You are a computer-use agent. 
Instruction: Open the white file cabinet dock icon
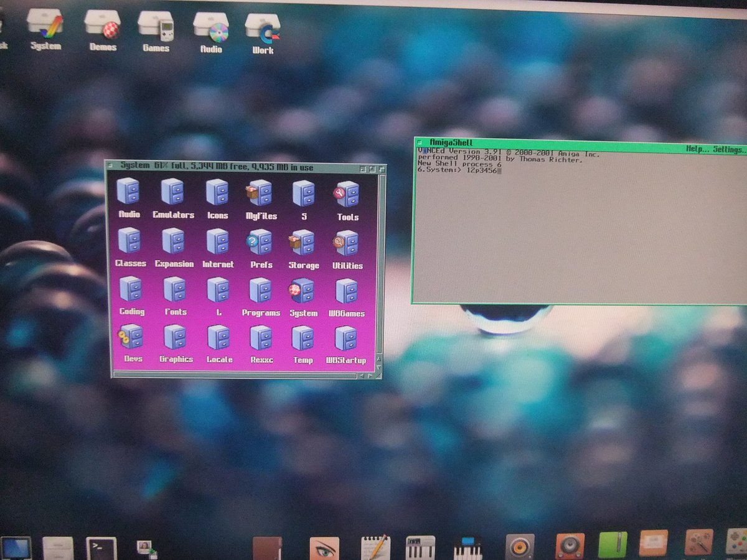point(58,549)
